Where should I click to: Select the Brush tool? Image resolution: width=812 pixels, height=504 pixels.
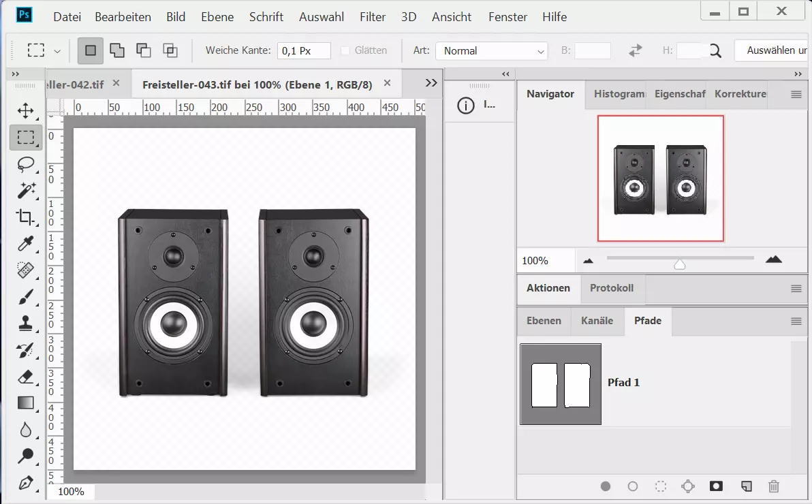(26, 297)
